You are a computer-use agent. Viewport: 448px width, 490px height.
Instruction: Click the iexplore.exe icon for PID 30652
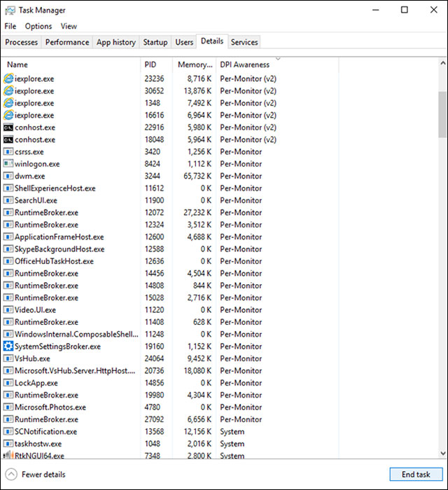tap(8, 91)
